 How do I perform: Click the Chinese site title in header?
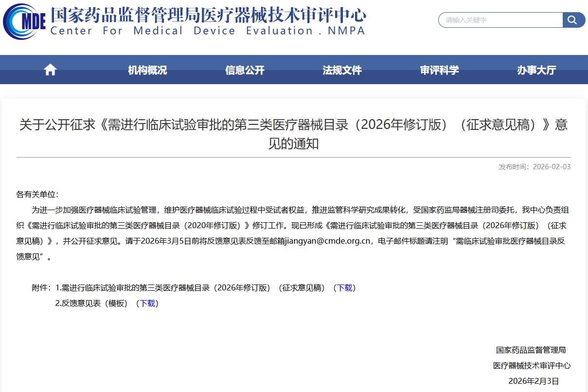pyautogui.click(x=208, y=15)
